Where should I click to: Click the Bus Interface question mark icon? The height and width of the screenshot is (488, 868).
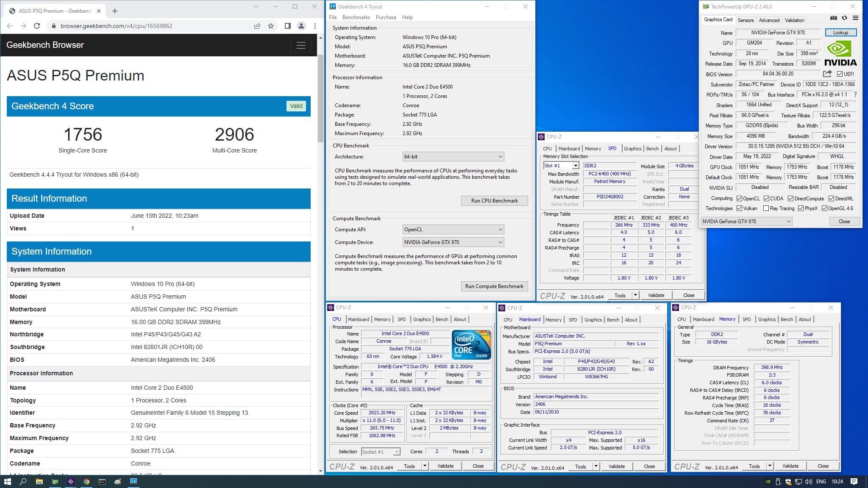coord(855,95)
